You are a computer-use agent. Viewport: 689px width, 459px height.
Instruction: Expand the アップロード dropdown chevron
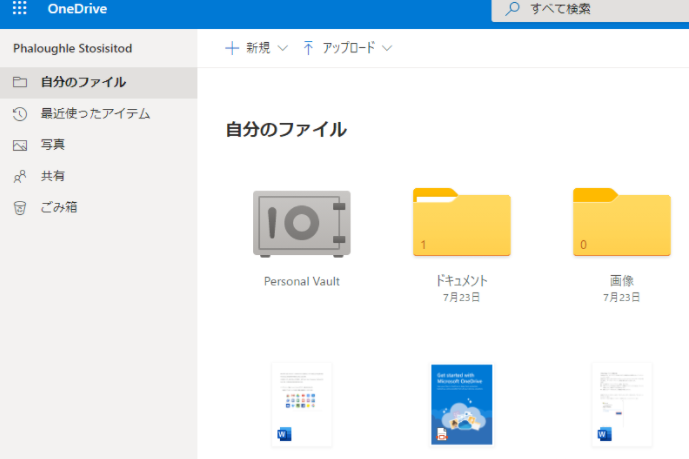pyautogui.click(x=387, y=48)
